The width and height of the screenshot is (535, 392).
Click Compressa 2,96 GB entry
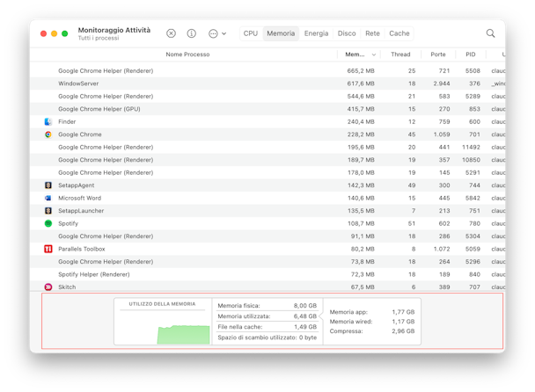pos(372,331)
